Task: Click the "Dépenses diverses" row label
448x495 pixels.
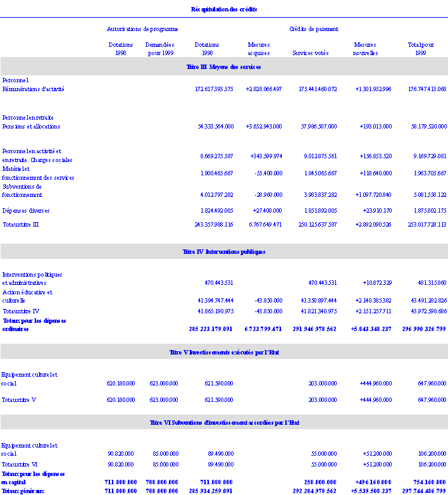Action: [x=26, y=210]
